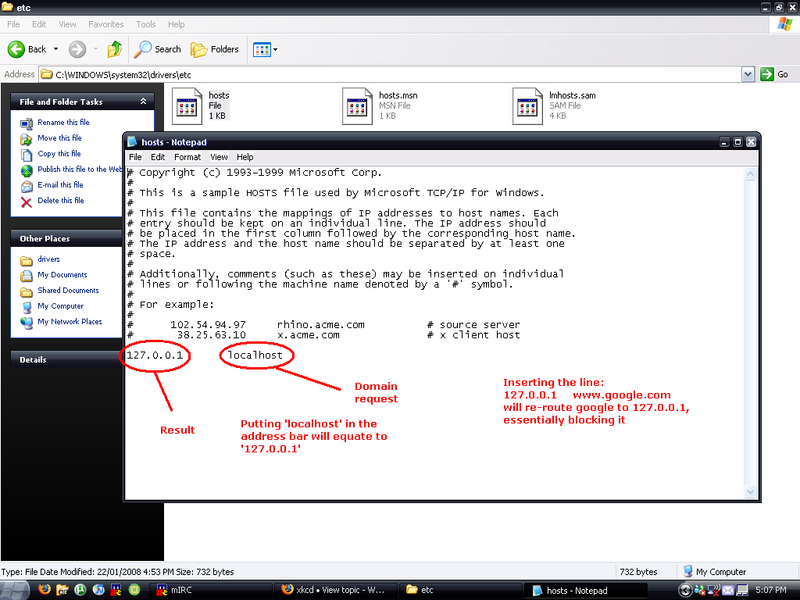Viewport: 800px width, 600px height.
Task: Click the Go button beside address bar
Action: (774, 74)
